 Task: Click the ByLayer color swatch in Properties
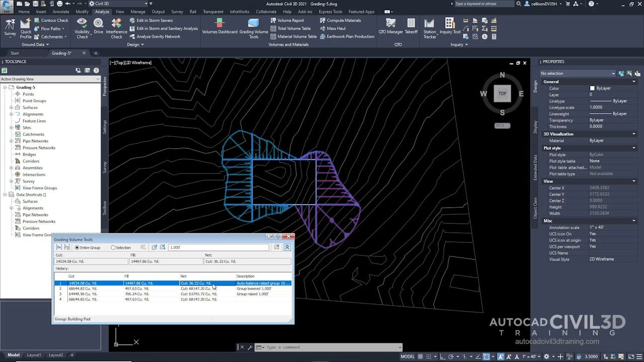[593, 88]
